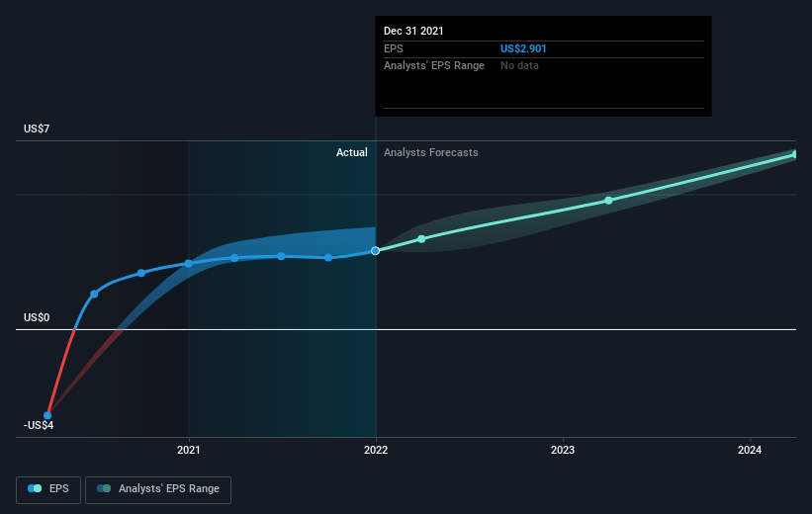Click the EPS point just before the 2022 gridline
Viewport: 812px width, 514px height.
coord(328,257)
